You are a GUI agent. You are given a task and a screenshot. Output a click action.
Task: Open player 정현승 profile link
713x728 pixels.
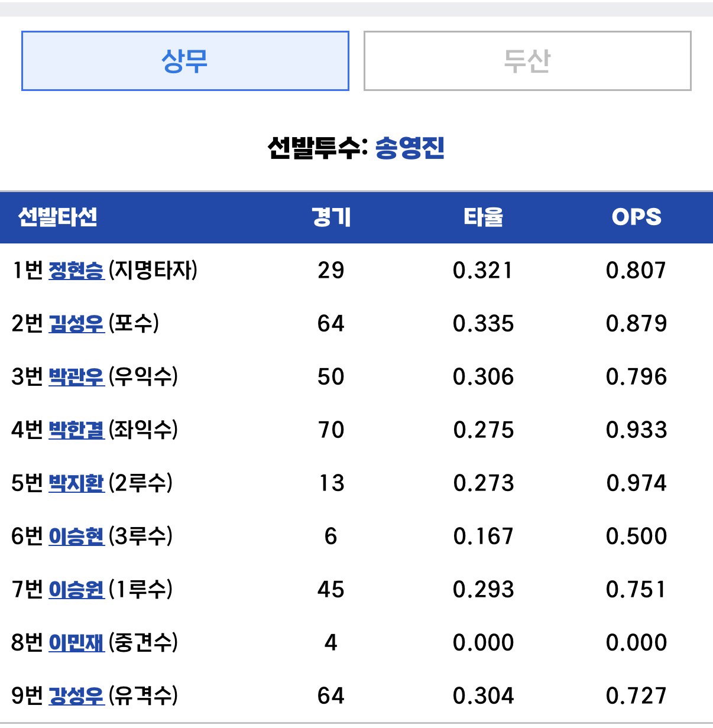point(76,270)
